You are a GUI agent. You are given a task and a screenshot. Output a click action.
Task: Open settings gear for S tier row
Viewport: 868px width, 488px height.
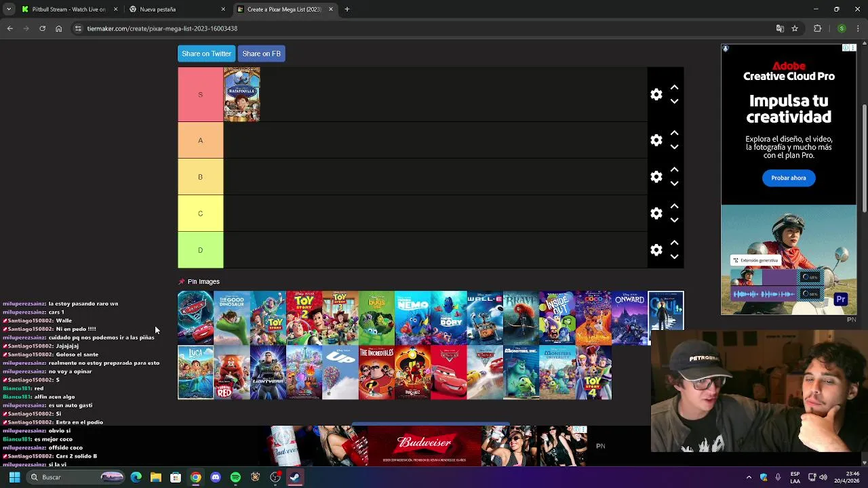(656, 95)
